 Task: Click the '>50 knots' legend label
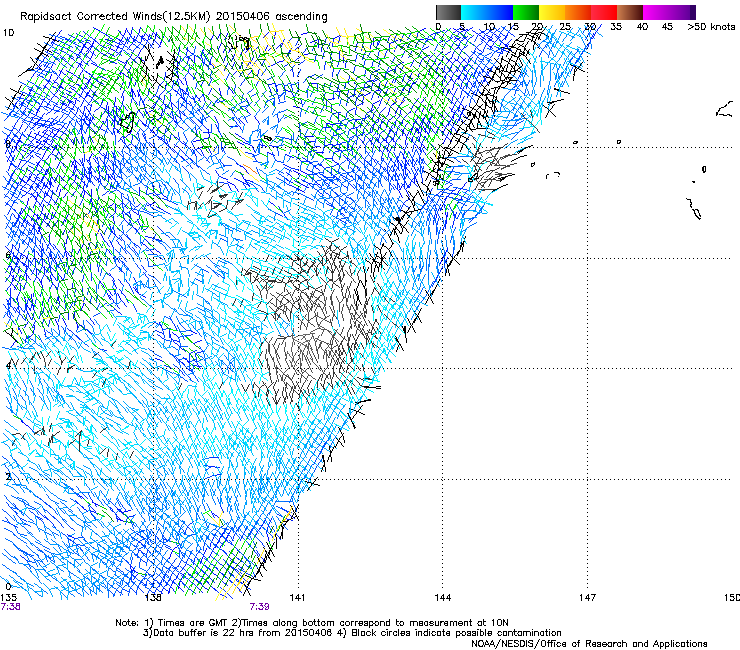[711, 27]
